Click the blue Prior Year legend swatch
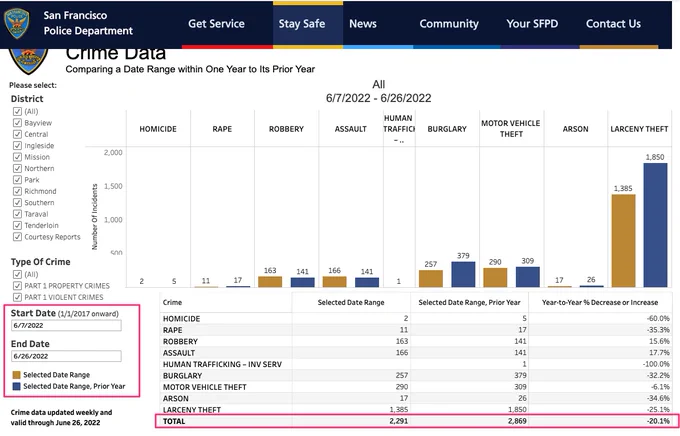680x436 pixels. pyautogui.click(x=16, y=386)
